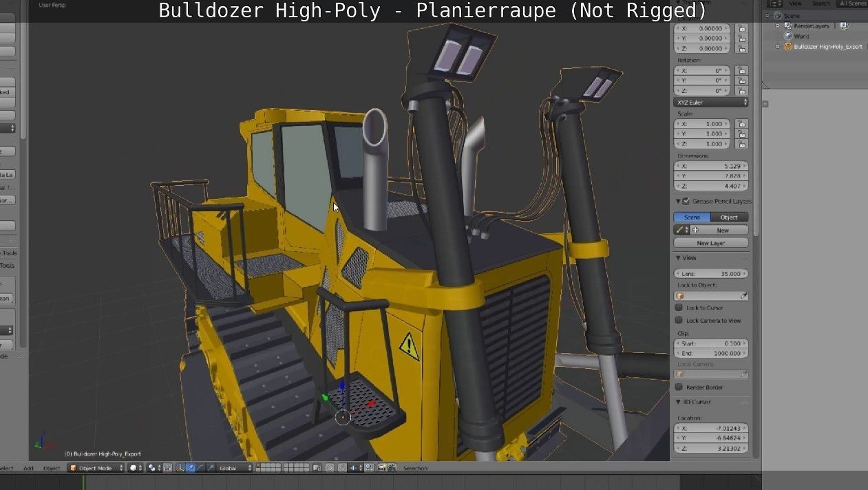Click the RenderLayers icon in outliner

(788, 25)
